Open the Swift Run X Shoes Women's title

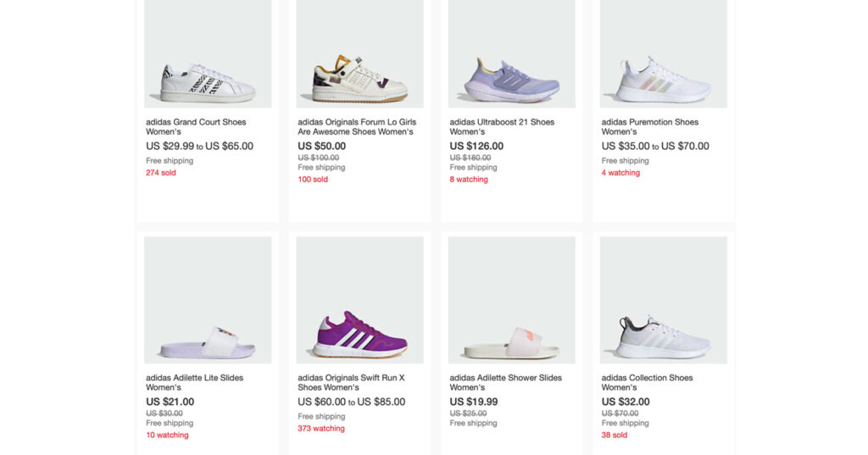click(351, 382)
